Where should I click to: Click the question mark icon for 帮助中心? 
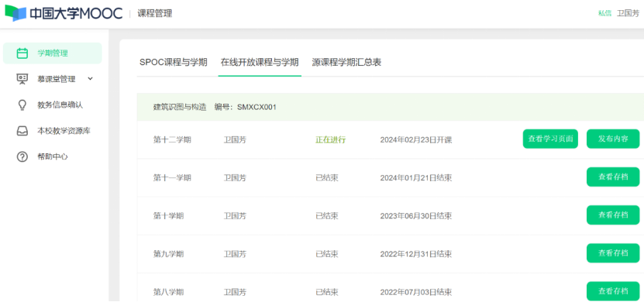point(22,156)
